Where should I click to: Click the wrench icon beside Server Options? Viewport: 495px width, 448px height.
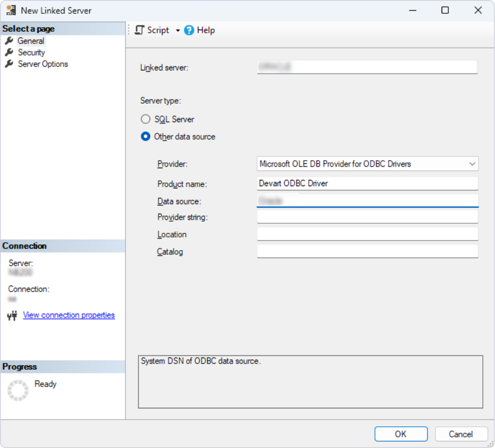[9, 64]
